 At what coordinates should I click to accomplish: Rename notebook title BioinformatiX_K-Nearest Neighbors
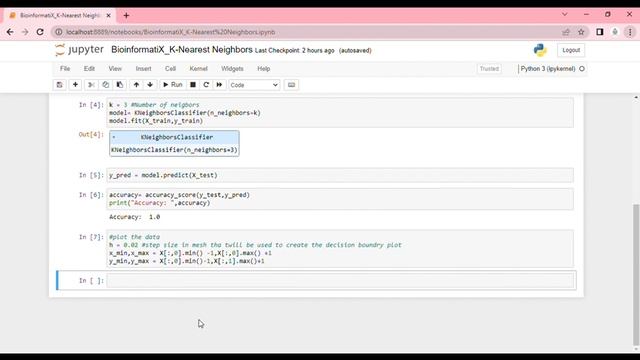[x=182, y=50]
